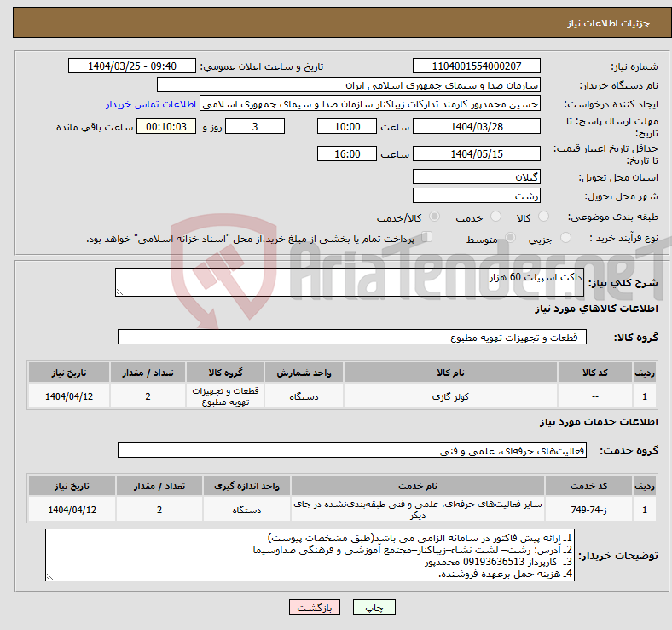The width and height of the screenshot is (672, 630).
Task: Click the goods table گروه کالا header
Action: coord(225,373)
